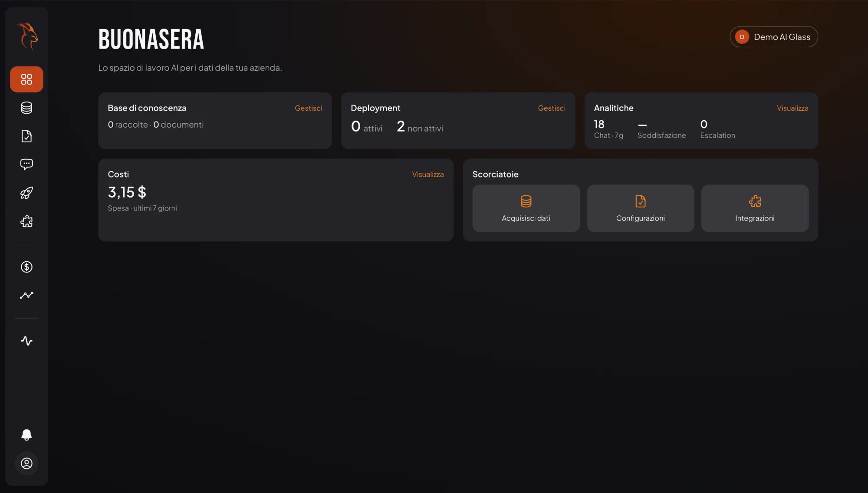Click the '18' chat count in Analitiche
The image size is (868, 493).
click(x=599, y=125)
